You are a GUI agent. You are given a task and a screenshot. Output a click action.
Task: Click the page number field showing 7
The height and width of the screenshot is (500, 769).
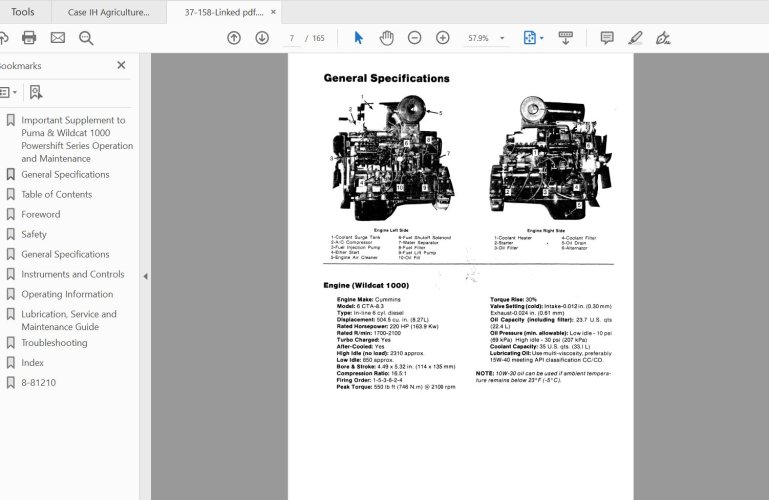pyautogui.click(x=292, y=38)
